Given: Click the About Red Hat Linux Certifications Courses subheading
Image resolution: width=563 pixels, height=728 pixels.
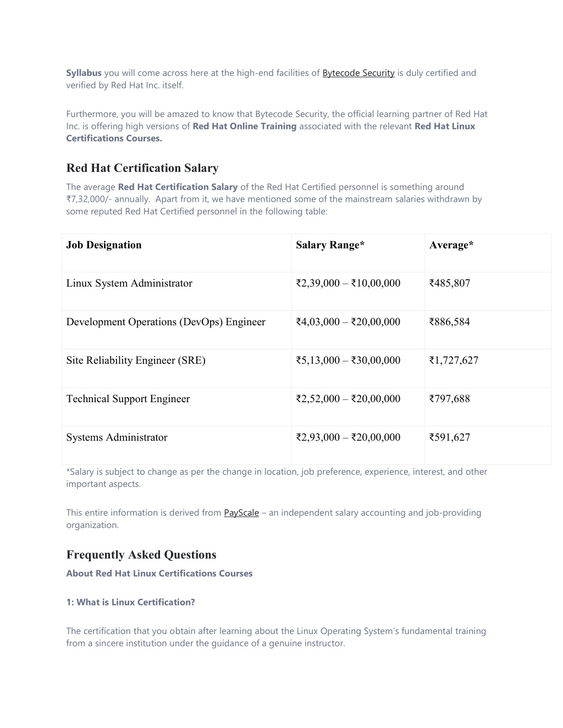Looking at the screenshot, I should click(159, 574).
